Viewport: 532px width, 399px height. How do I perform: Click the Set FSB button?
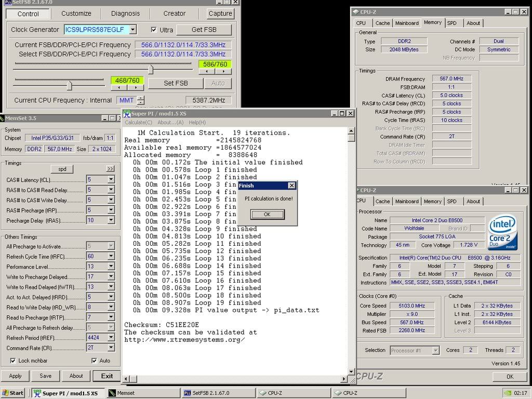tap(176, 83)
